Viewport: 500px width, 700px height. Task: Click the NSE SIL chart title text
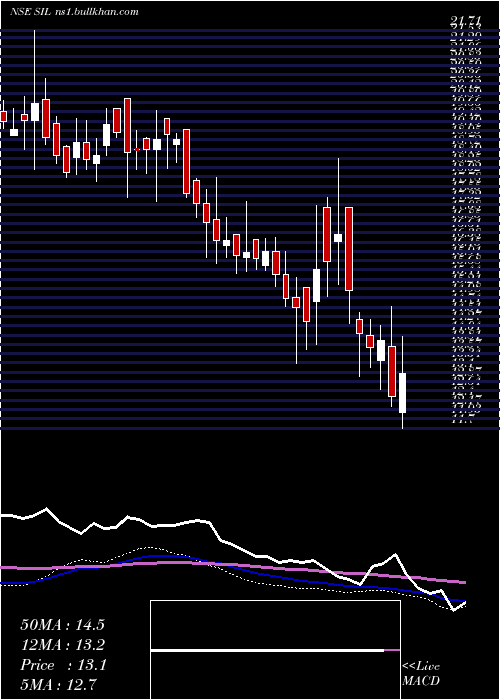point(74,12)
